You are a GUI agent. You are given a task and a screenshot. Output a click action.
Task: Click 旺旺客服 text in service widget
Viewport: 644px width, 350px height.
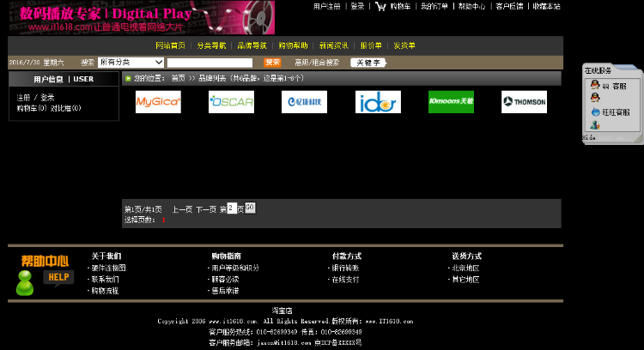point(616,112)
